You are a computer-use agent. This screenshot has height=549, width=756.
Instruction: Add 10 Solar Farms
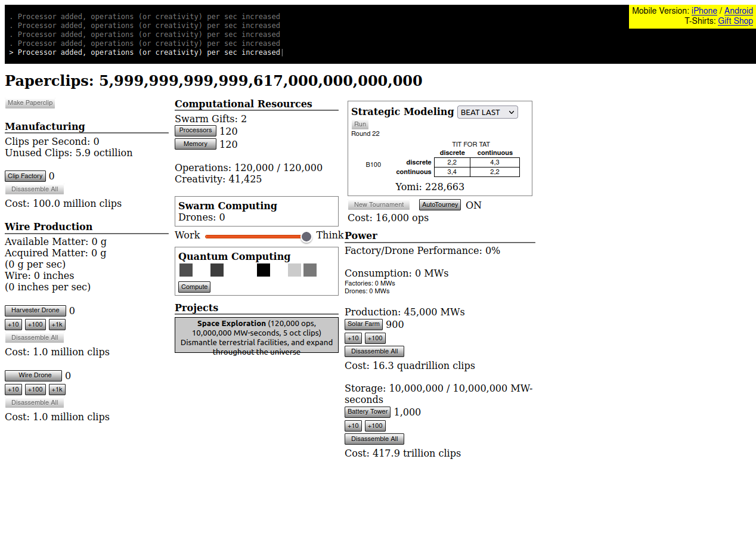pyautogui.click(x=354, y=339)
